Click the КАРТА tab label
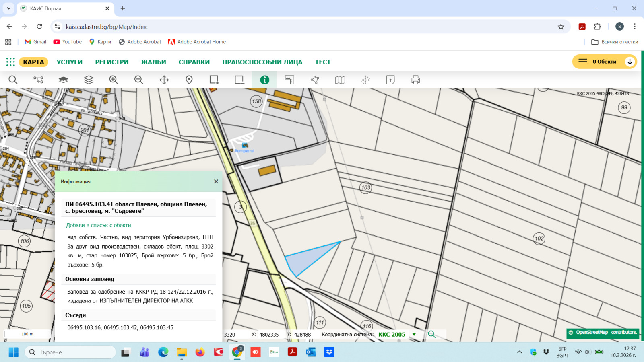The width and height of the screenshot is (644, 362). pyautogui.click(x=33, y=62)
